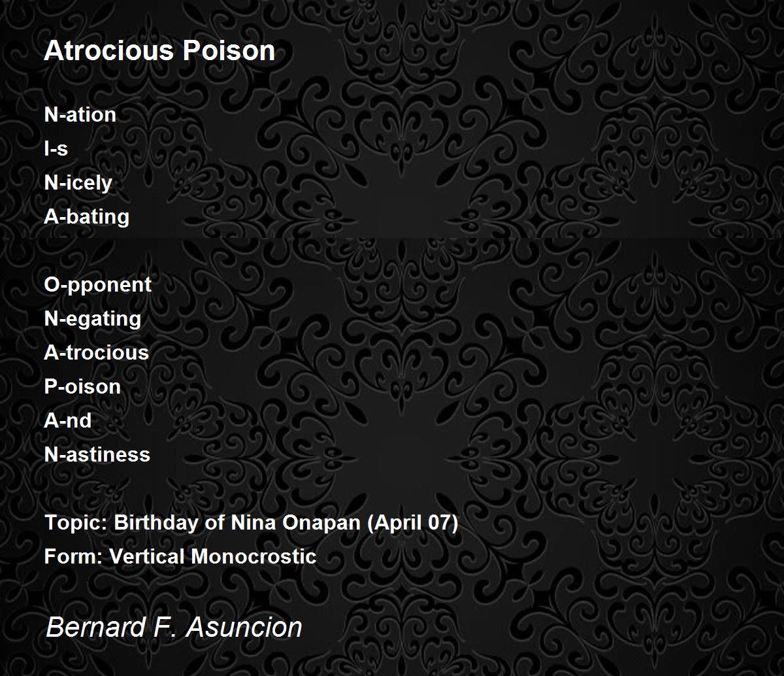Click the line O-pponent

pos(97,285)
